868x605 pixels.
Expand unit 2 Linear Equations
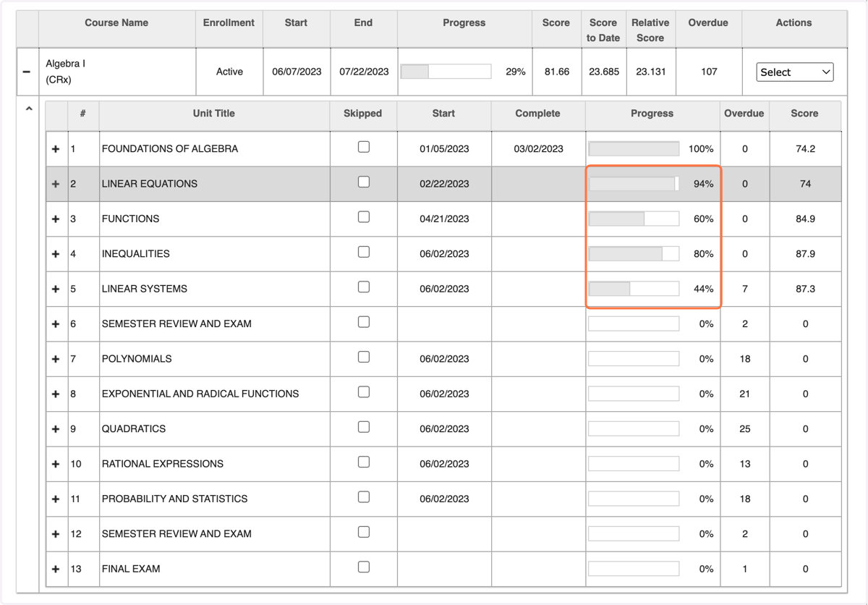click(56, 184)
